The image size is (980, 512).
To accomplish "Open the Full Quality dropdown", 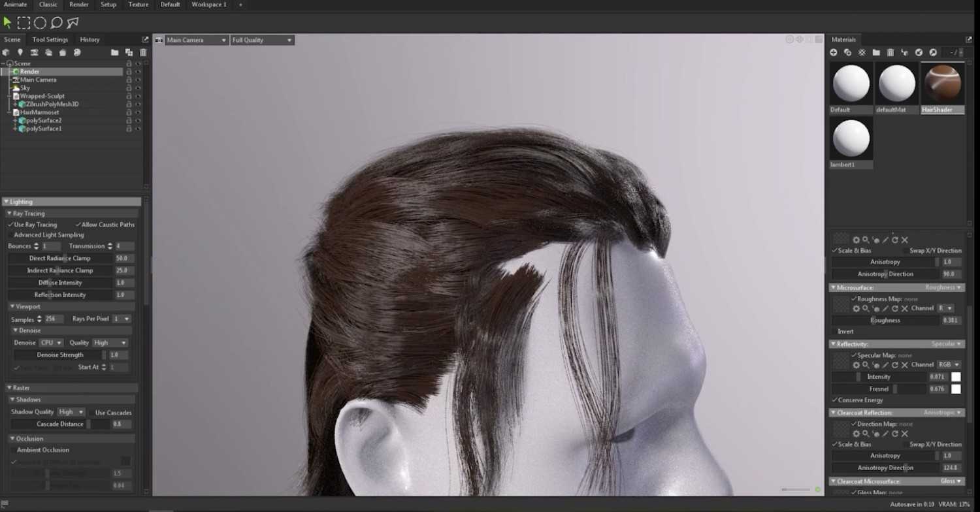I will pos(262,40).
